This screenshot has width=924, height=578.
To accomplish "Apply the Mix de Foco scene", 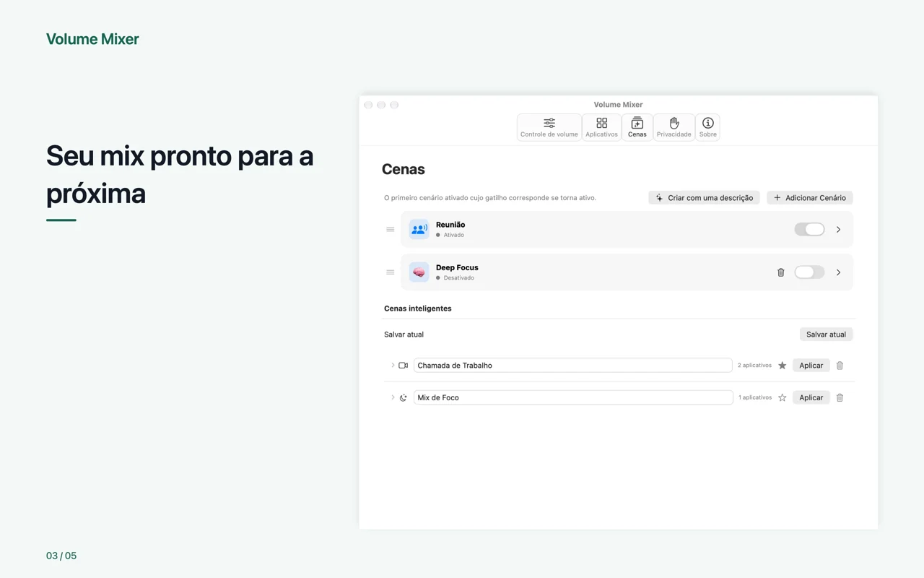I will click(x=811, y=397).
